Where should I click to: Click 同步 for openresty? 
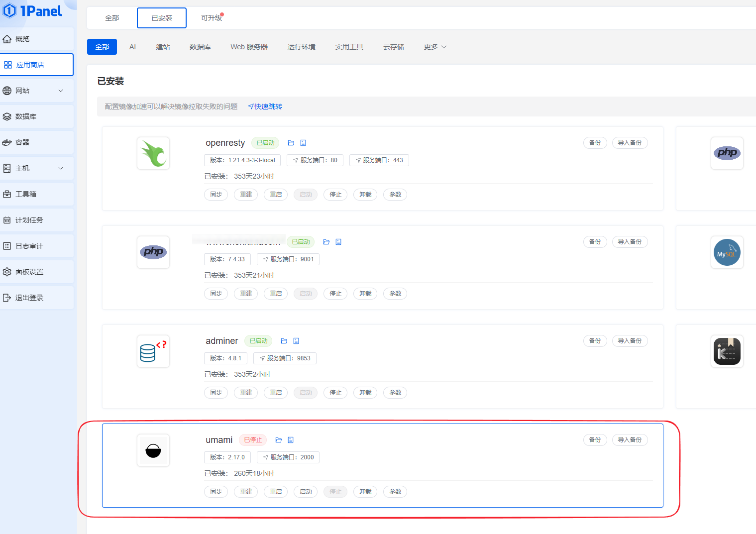click(216, 195)
